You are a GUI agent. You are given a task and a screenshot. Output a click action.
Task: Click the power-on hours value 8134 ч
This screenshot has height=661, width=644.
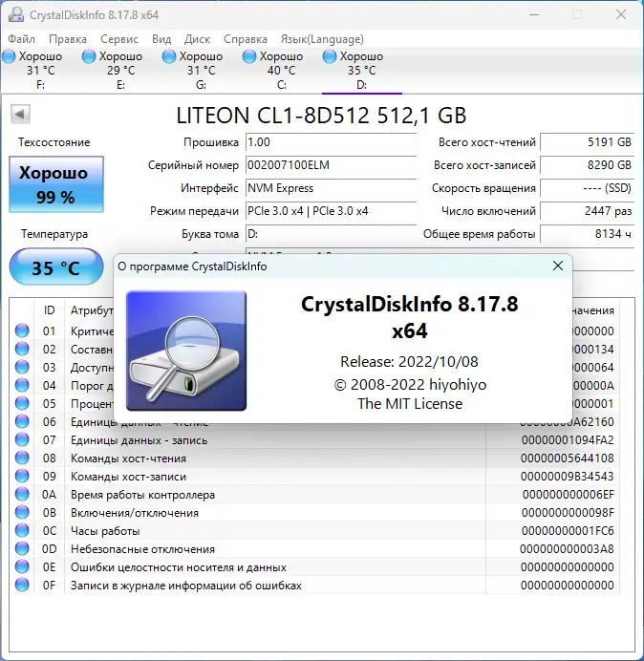point(587,234)
